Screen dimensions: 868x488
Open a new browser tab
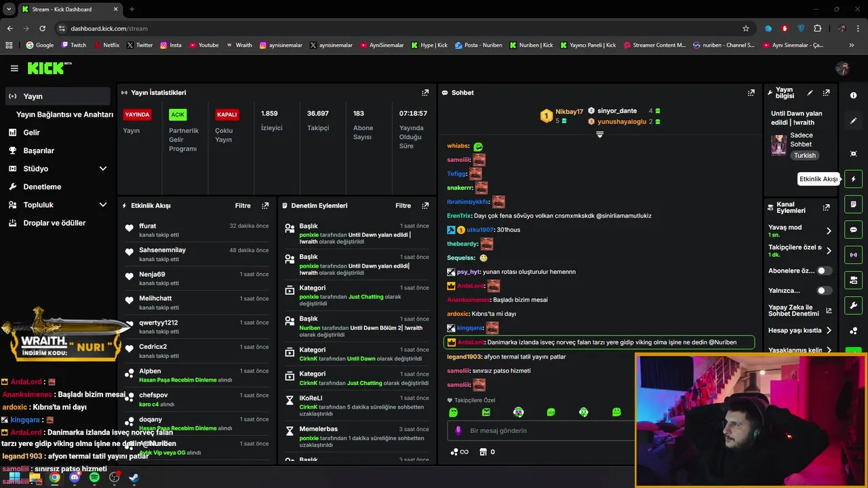coord(132,9)
